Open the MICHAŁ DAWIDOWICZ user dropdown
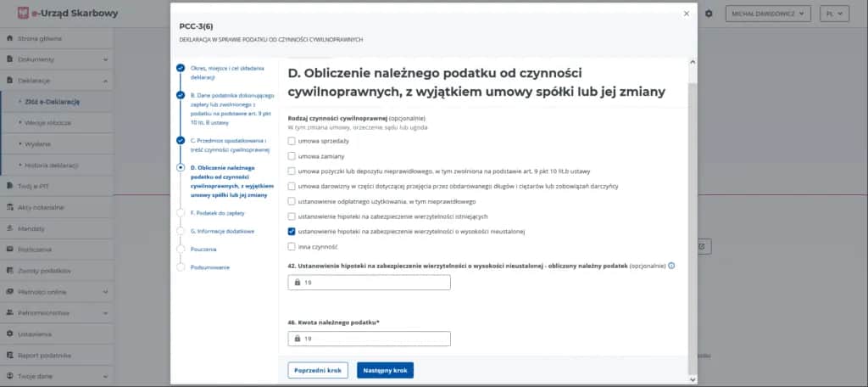 (x=768, y=14)
